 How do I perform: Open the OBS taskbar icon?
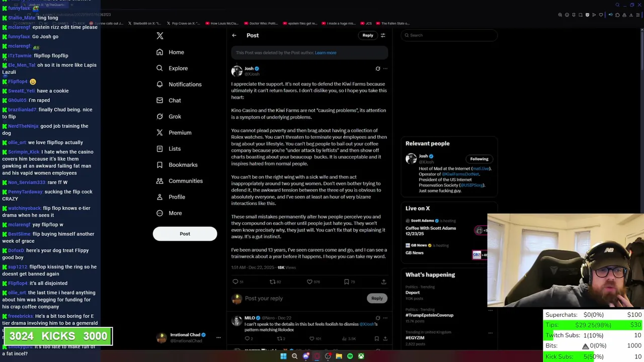(x=328, y=356)
